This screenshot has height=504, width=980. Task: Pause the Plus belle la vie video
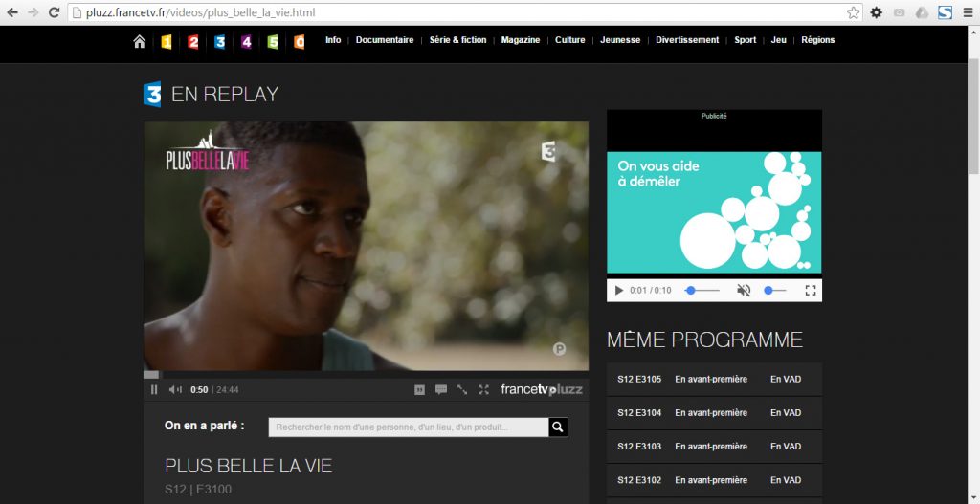coord(154,389)
